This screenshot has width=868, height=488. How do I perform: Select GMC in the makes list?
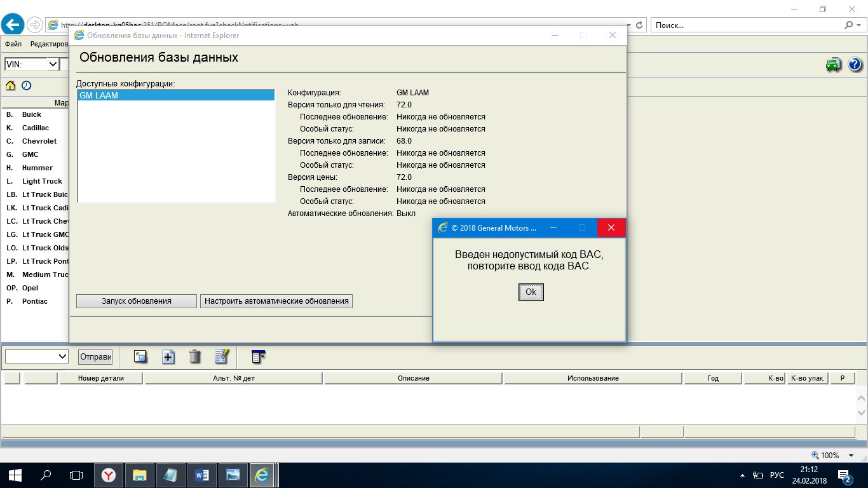pyautogui.click(x=30, y=154)
